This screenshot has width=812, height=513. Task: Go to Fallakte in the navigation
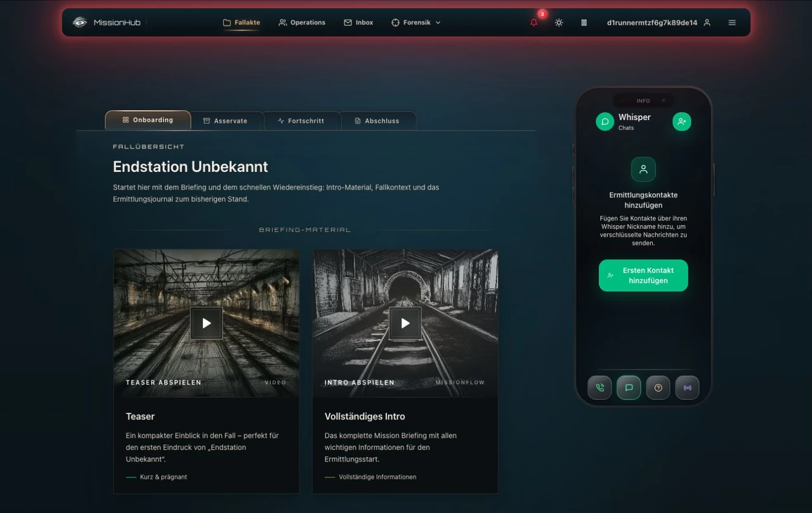coord(241,22)
